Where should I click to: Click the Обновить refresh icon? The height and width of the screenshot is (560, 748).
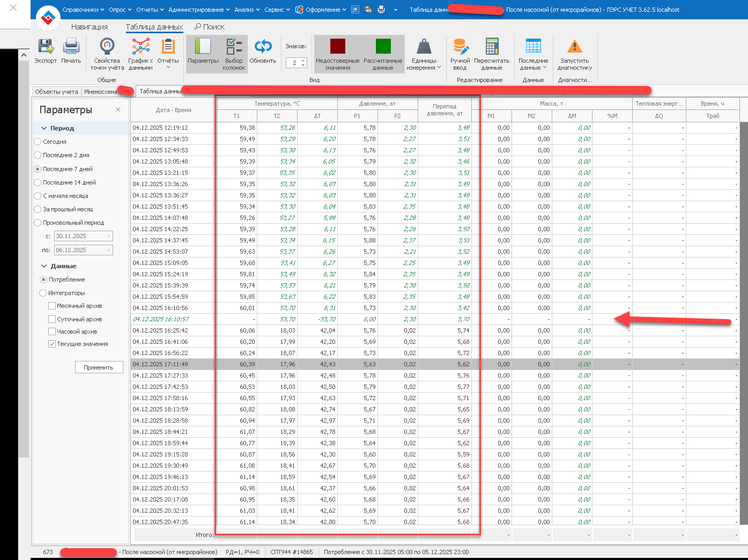pos(263,47)
